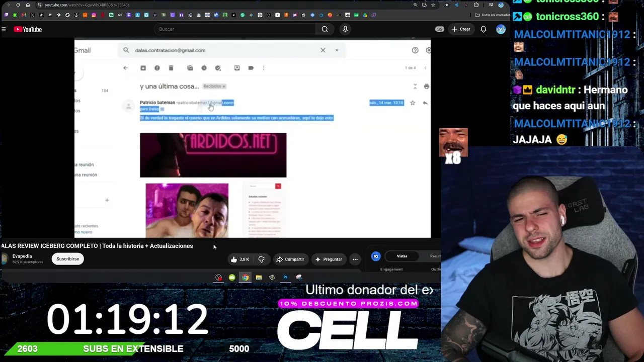This screenshot has height=362, width=644.
Task: Open Chrome from the taskbar
Action: click(245, 278)
